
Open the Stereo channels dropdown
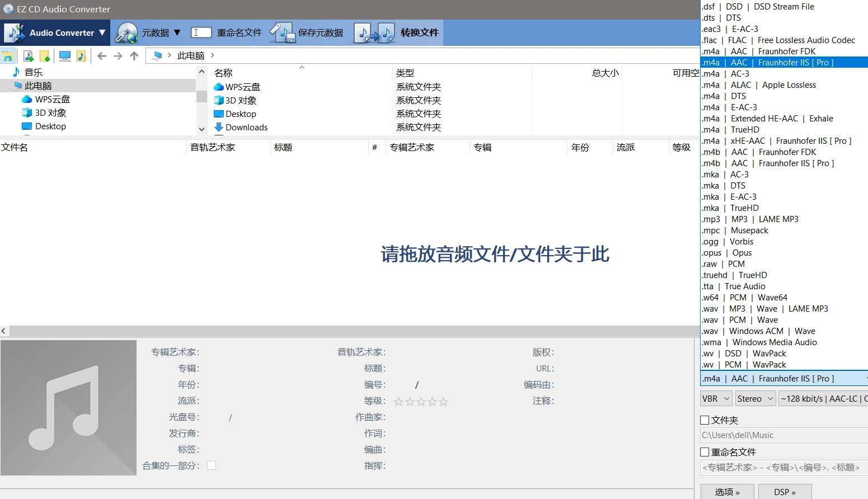(755, 398)
